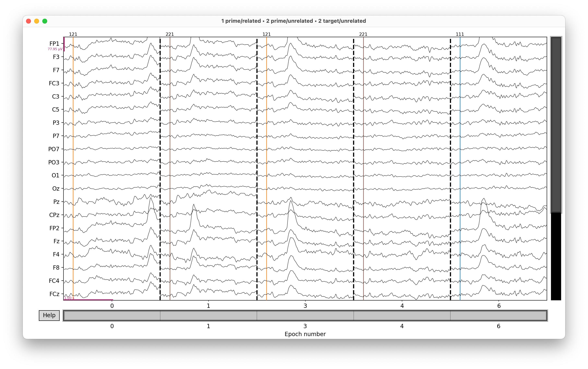Select epoch 0 in horizontal scrollbar
This screenshot has width=588, height=369.
click(x=112, y=316)
